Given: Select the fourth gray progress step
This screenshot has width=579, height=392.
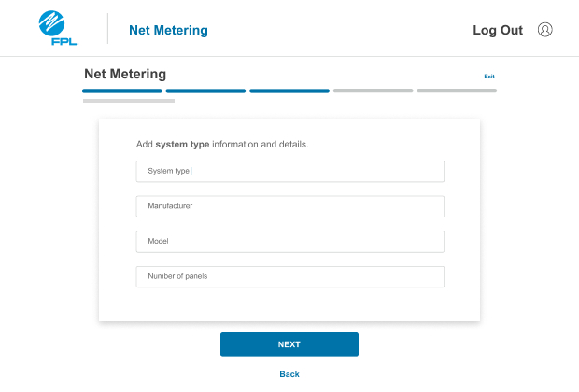Looking at the screenshot, I should click(x=373, y=91).
